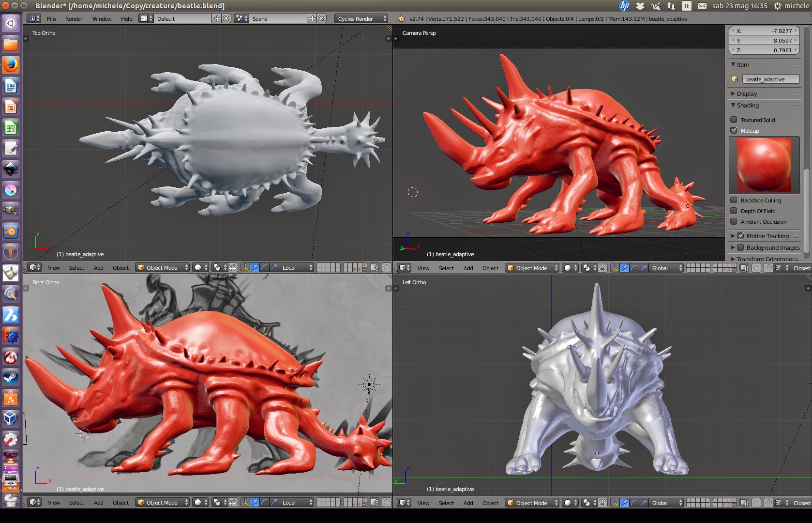Open Object Mode dropdown in Left Ortho header

click(532, 503)
